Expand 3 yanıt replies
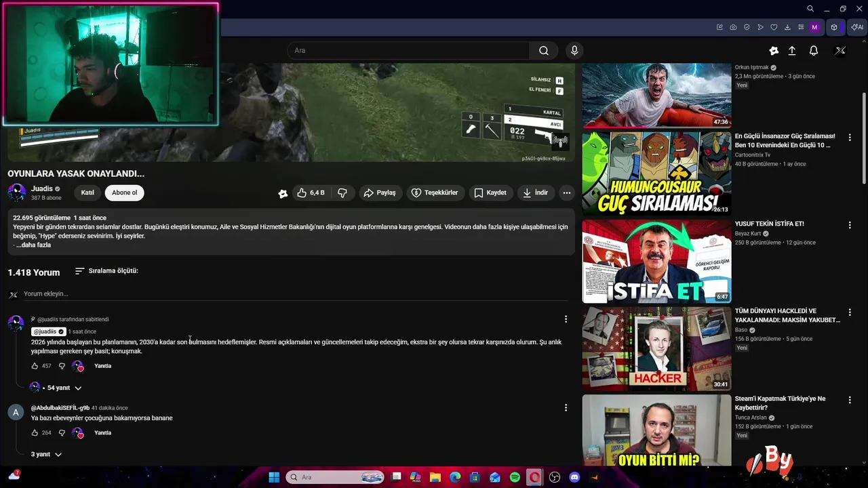This screenshot has height=488, width=868. coord(46,454)
